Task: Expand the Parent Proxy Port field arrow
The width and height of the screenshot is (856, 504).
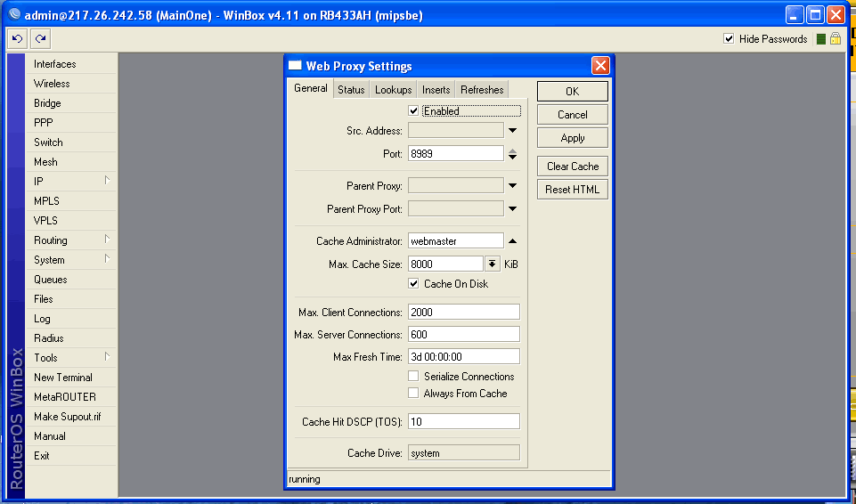Action: coord(512,208)
